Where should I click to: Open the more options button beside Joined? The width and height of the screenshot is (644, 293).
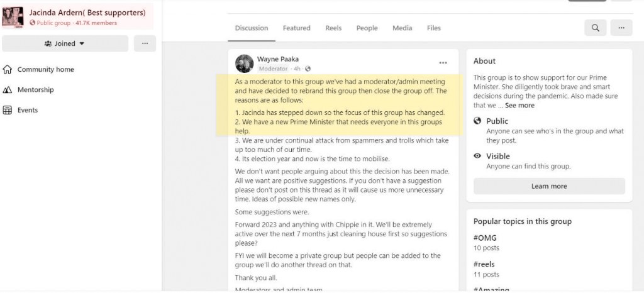(x=145, y=43)
